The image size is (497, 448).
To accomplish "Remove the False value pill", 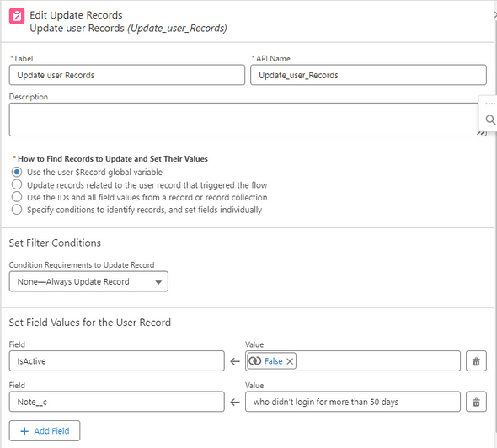I will coord(290,361).
